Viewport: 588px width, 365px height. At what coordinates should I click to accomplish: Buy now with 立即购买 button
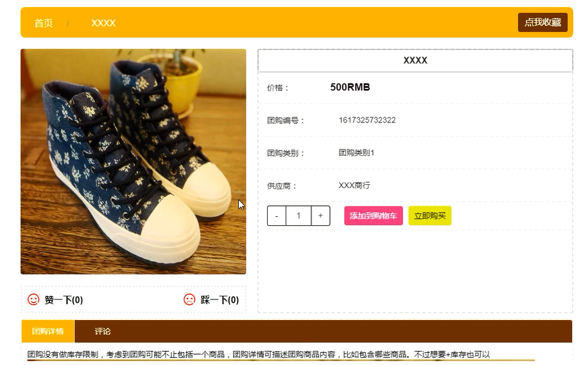429,216
